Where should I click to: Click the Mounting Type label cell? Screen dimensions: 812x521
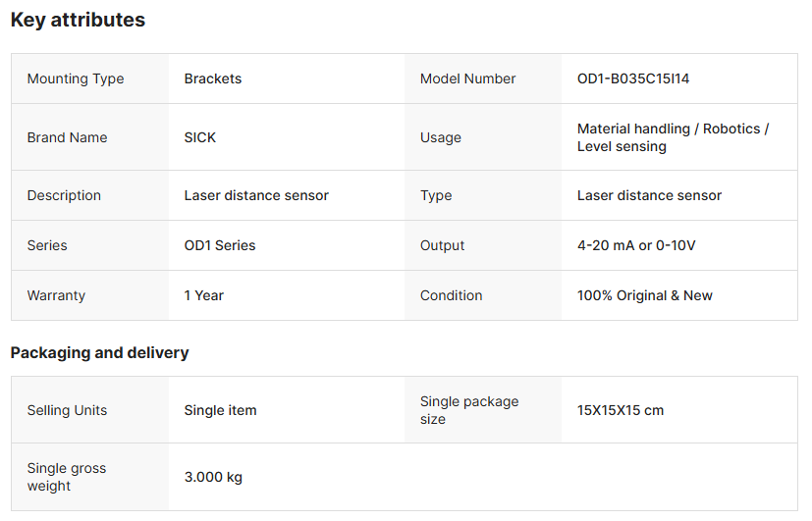click(76, 78)
